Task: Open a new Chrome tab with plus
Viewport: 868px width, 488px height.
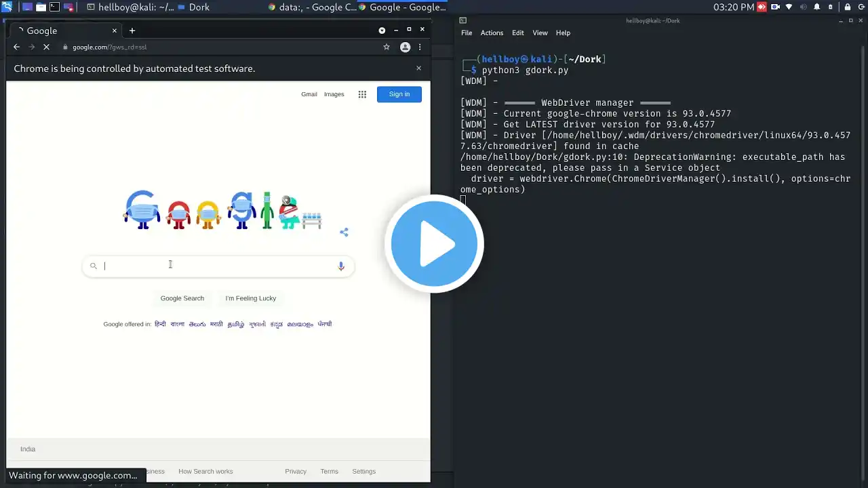Action: coord(132,30)
